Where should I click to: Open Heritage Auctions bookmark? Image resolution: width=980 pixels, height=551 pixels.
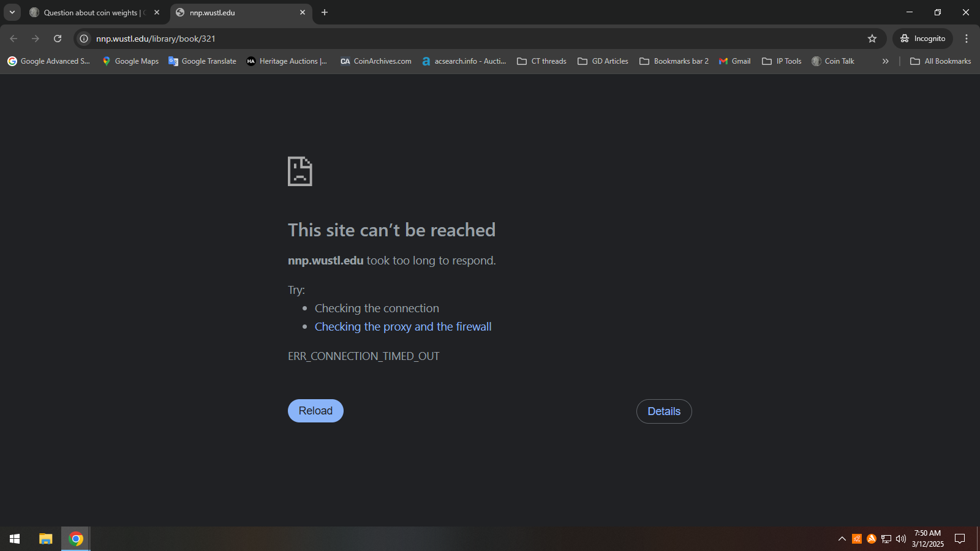[287, 61]
